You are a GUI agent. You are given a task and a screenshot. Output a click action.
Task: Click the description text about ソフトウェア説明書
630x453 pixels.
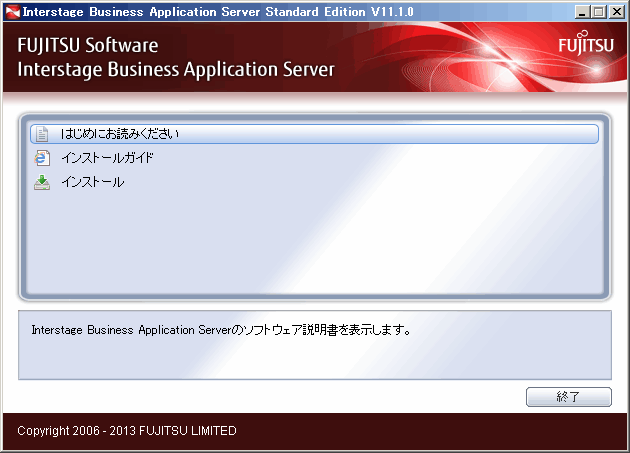221,330
